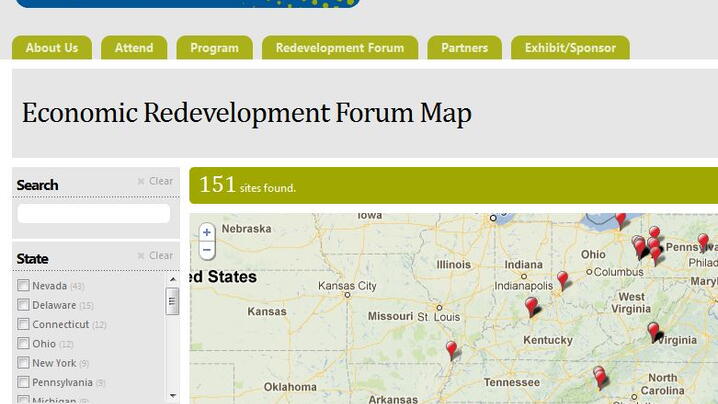Check the Delaware state filter
This screenshot has height=404, width=718.
tap(23, 305)
